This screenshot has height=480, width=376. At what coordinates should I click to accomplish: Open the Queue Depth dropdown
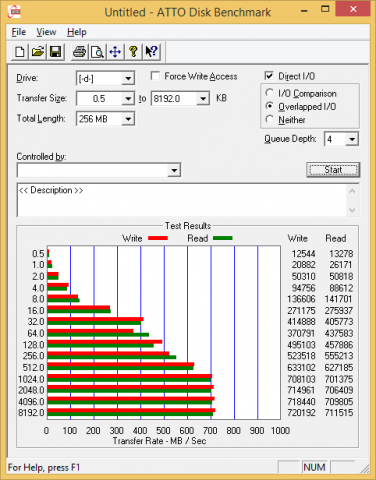(352, 139)
